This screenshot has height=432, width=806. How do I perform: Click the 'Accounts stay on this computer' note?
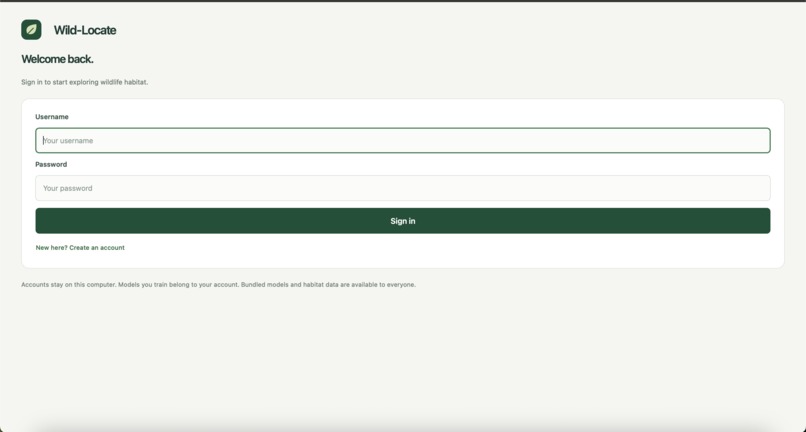[218, 284]
